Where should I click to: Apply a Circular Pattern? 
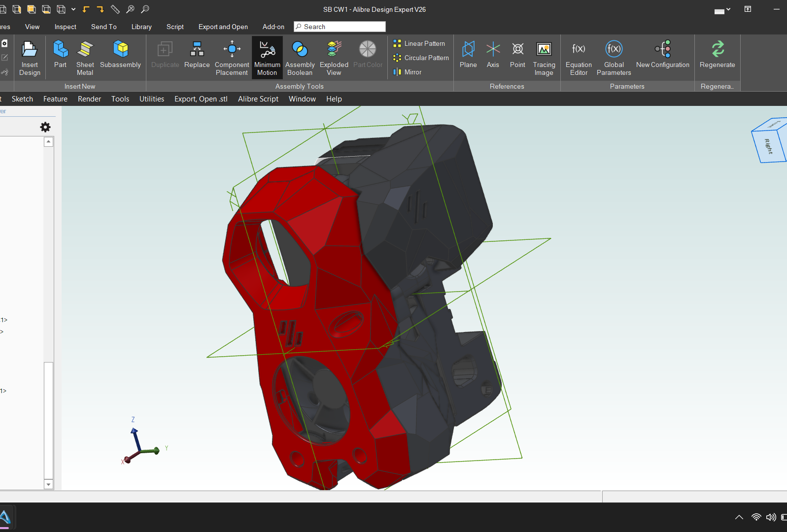[421, 58]
